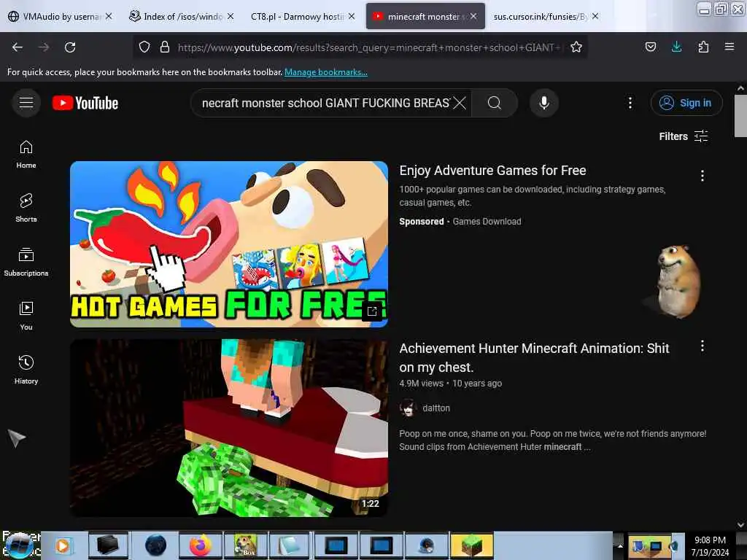
Task: Open Windows Media Player taskbar icon
Action: [63, 545]
